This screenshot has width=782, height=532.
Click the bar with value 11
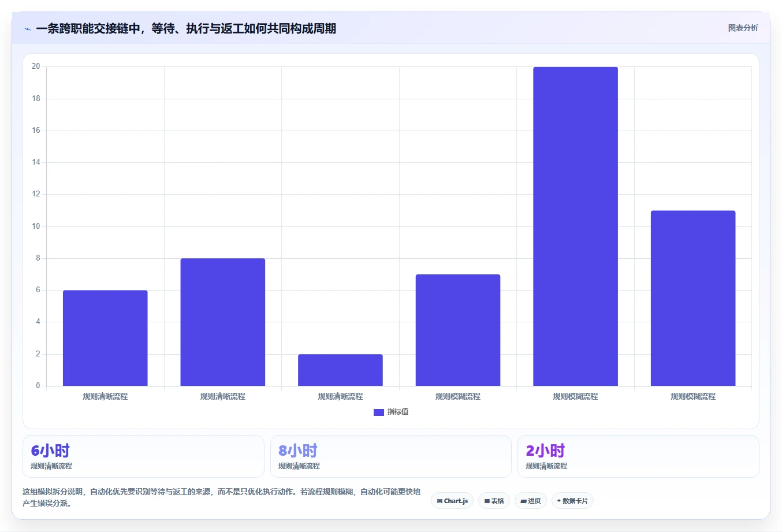[x=693, y=298]
